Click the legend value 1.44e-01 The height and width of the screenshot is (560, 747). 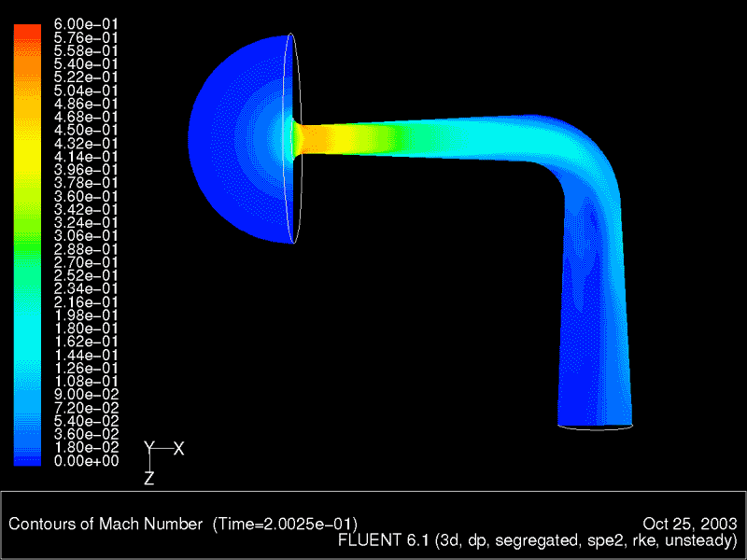click(86, 355)
